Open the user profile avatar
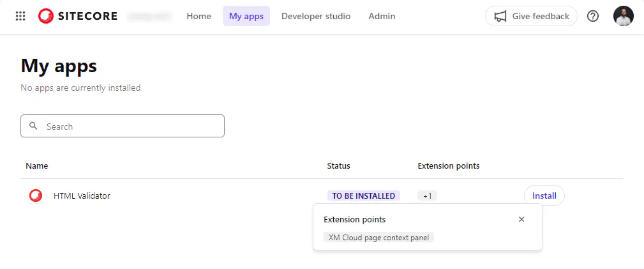The height and width of the screenshot is (269, 644). [x=624, y=16]
